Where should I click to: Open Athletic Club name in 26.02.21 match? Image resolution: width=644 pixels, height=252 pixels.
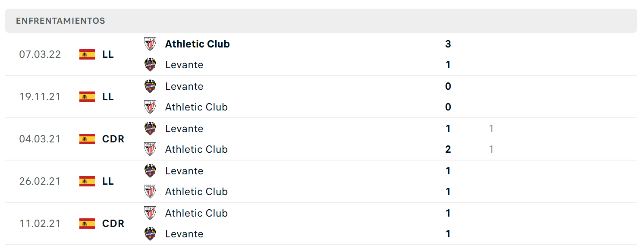196,192
